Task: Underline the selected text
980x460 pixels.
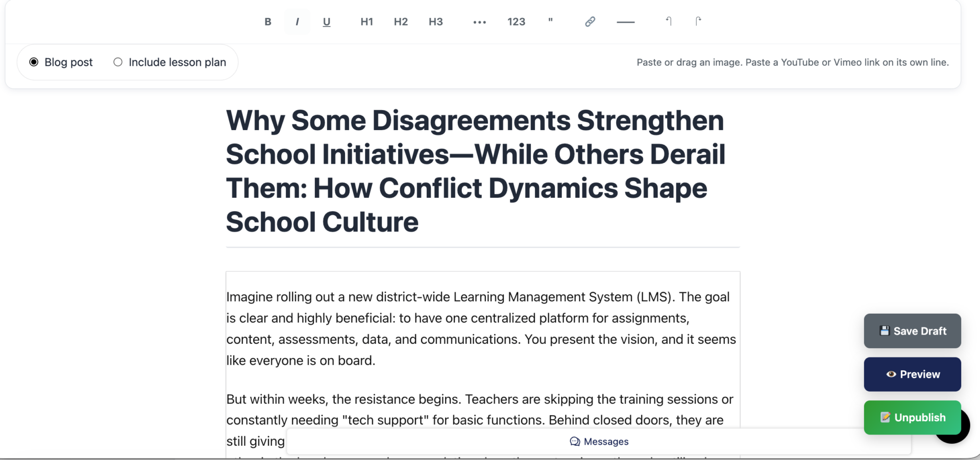Action: 327,22
